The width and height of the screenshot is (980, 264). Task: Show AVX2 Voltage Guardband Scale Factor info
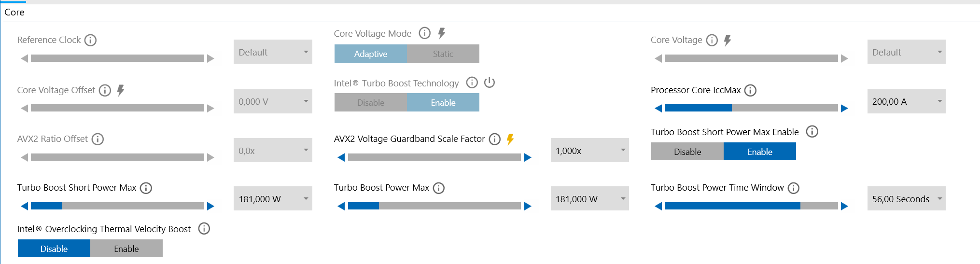tap(495, 139)
